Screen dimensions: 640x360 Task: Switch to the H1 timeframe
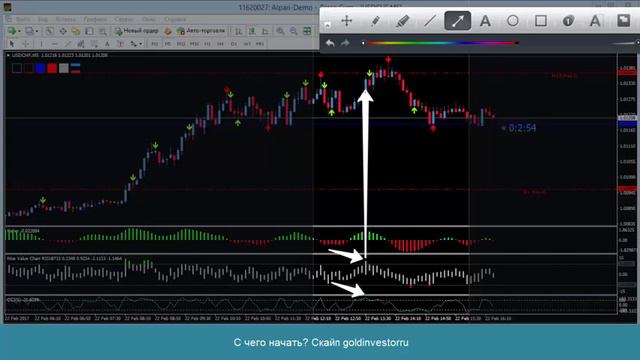coord(207,44)
